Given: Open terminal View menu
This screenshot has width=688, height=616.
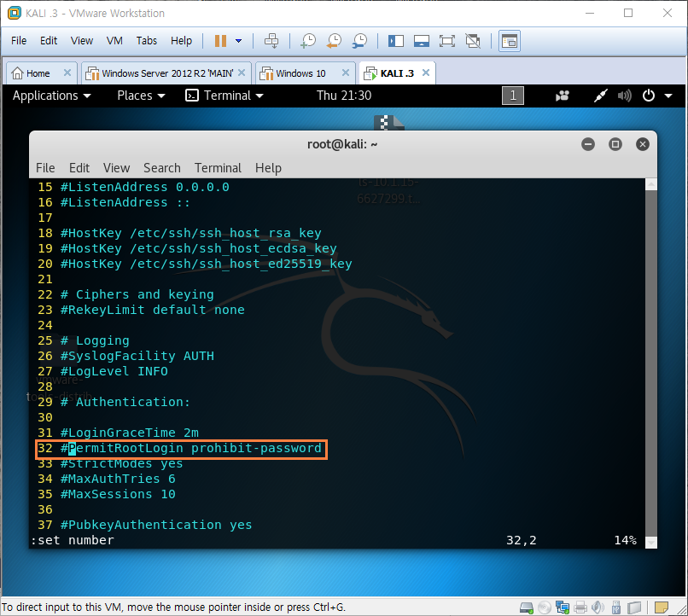Looking at the screenshot, I should coord(116,168).
